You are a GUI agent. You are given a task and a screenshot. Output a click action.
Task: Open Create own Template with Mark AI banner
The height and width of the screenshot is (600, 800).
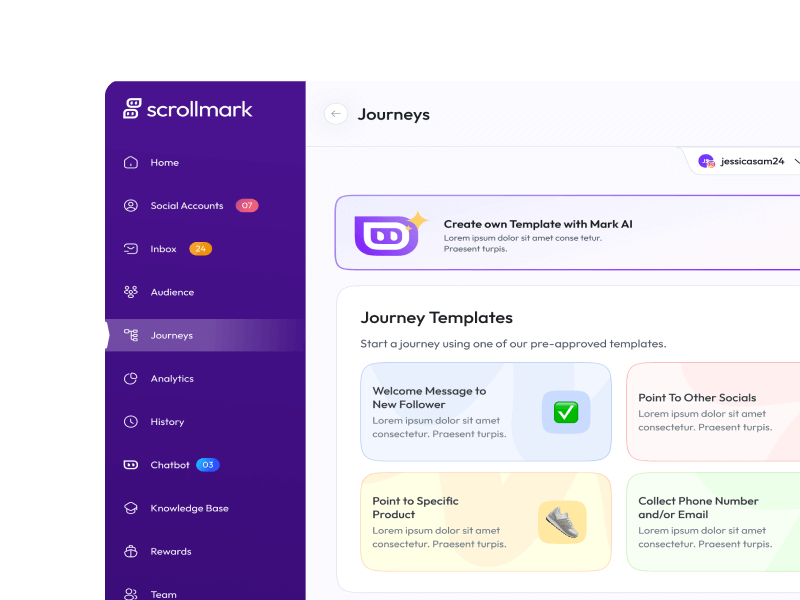567,233
